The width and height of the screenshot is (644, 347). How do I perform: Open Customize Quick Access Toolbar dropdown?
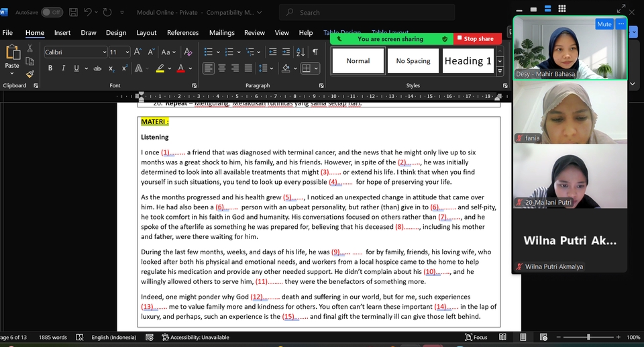[x=122, y=13]
